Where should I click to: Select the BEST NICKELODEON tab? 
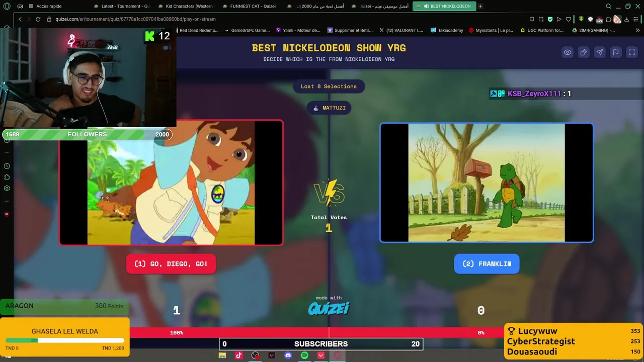pyautogui.click(x=444, y=7)
